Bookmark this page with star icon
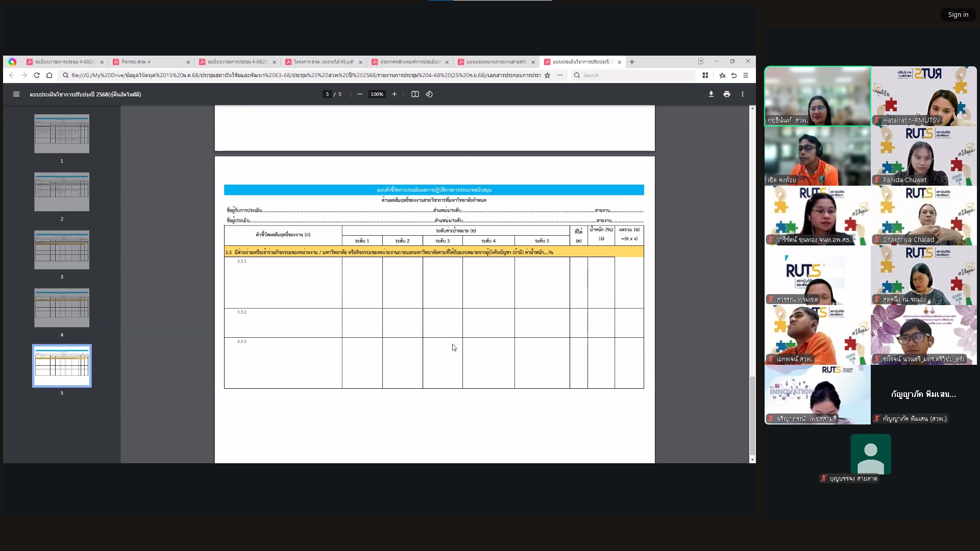Image resolution: width=980 pixels, height=551 pixels. click(547, 76)
